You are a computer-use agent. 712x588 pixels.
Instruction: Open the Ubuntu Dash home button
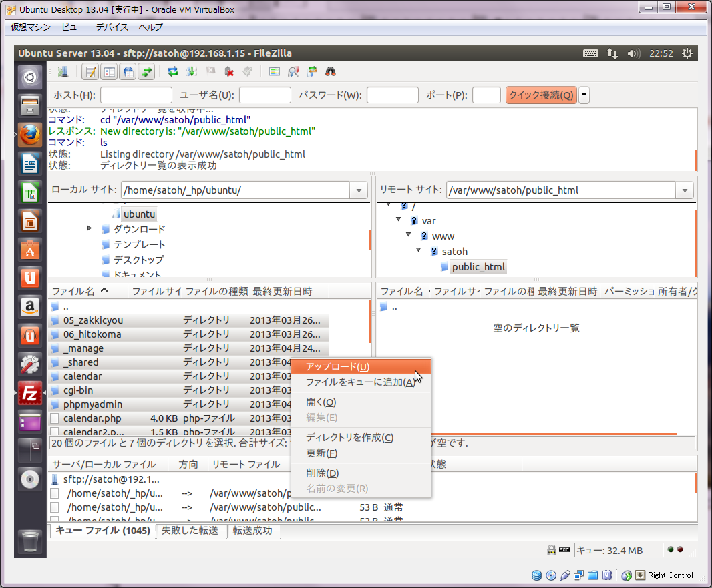click(30, 77)
